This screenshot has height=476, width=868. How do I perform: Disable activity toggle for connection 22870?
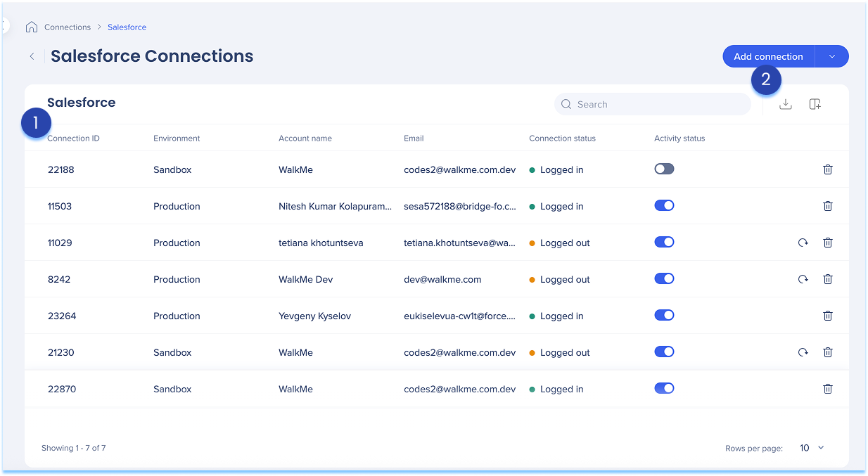664,388
